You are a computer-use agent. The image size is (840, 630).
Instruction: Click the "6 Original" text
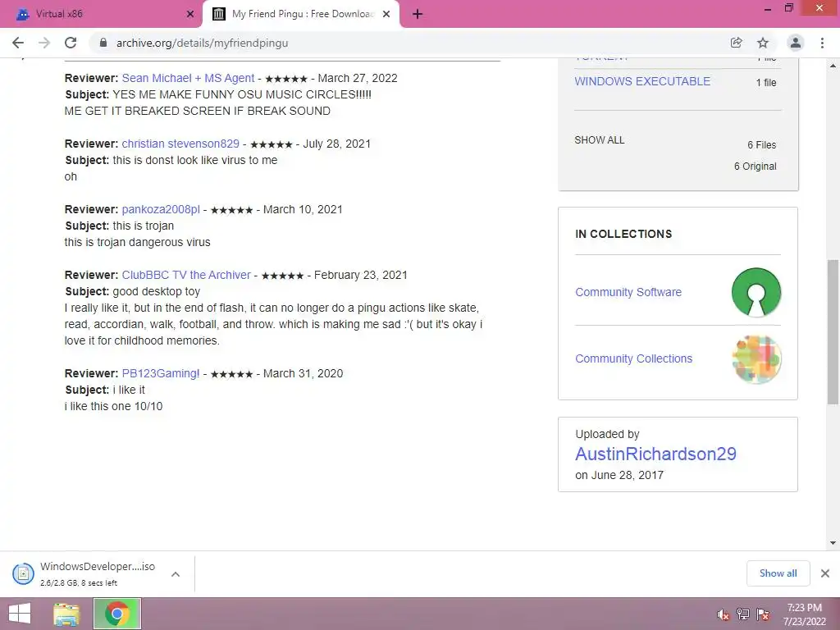[x=755, y=166]
